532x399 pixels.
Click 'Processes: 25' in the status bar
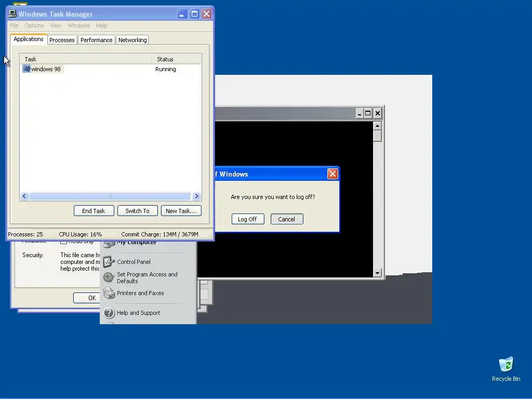[x=25, y=234]
